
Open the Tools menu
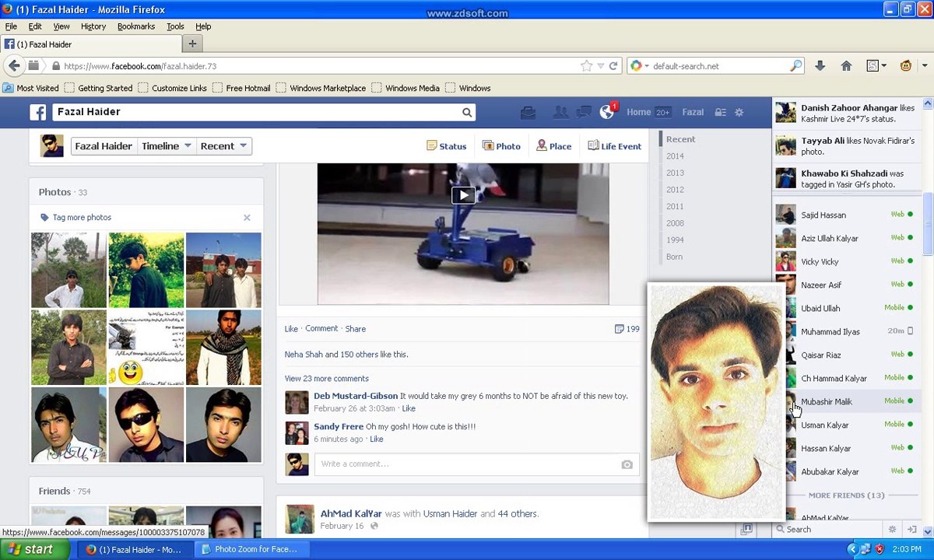click(x=175, y=26)
